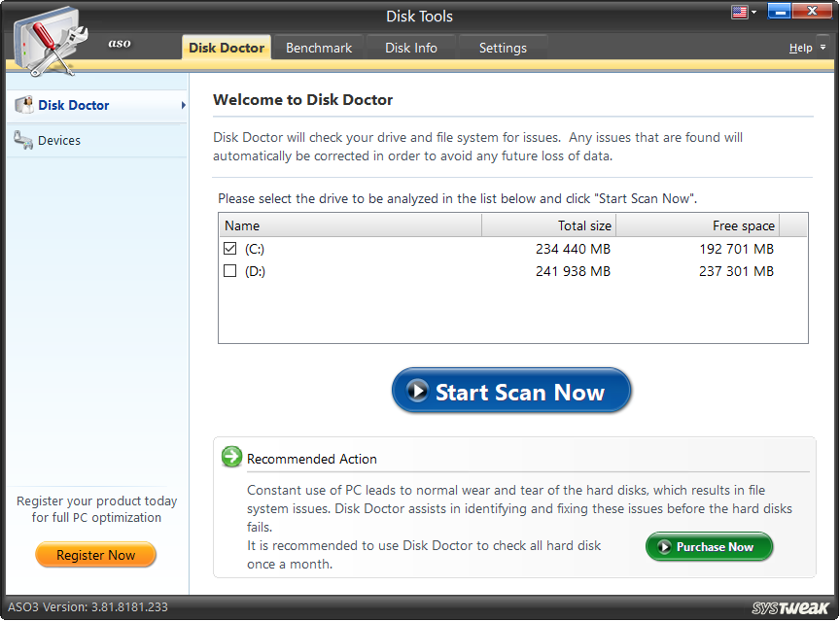This screenshot has height=621, width=840.
Task: Open the Help dropdown arrow
Action: [822, 47]
